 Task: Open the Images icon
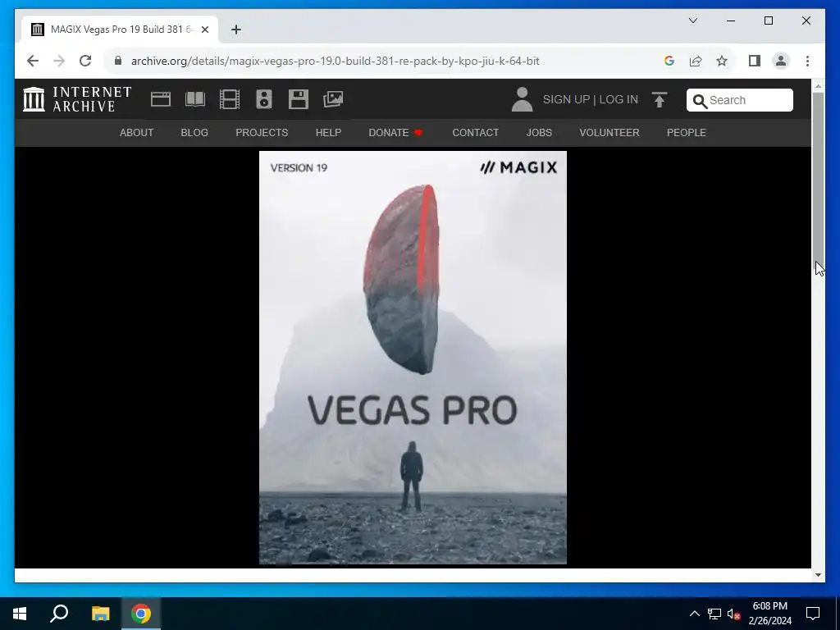[333, 99]
